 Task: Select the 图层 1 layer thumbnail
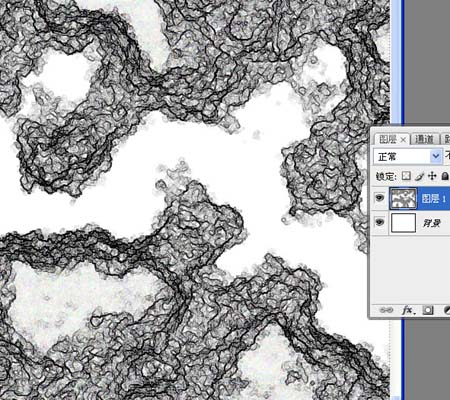pyautogui.click(x=403, y=198)
